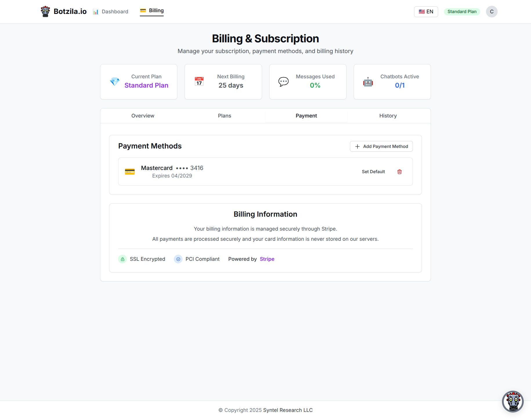Click the Botzila.io brand name
Screen dimensions: 531x420
tap(70, 12)
